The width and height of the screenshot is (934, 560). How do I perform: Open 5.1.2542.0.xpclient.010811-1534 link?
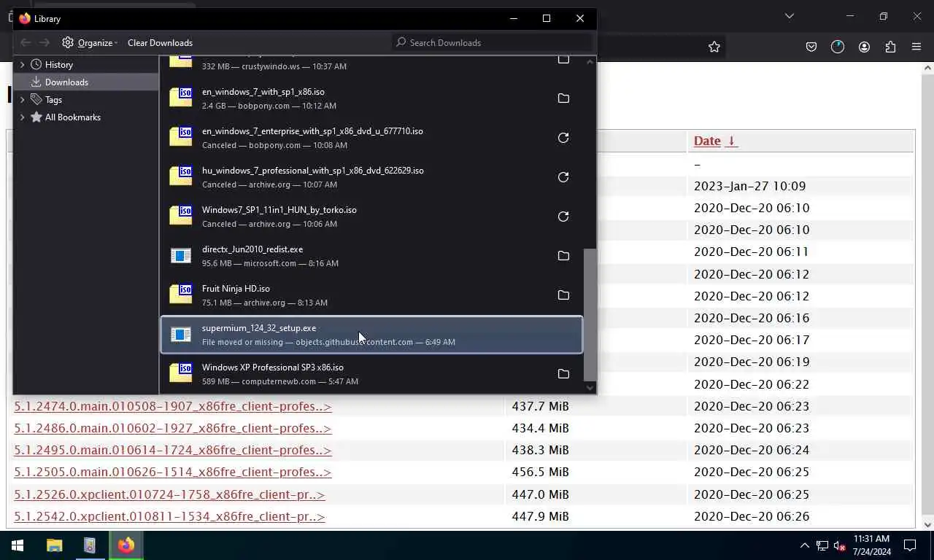[169, 516]
